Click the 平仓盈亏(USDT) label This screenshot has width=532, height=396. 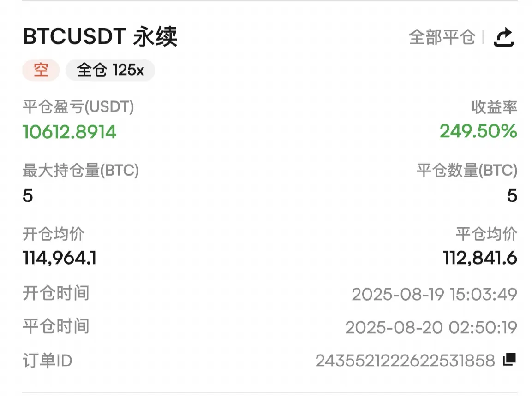tap(78, 107)
